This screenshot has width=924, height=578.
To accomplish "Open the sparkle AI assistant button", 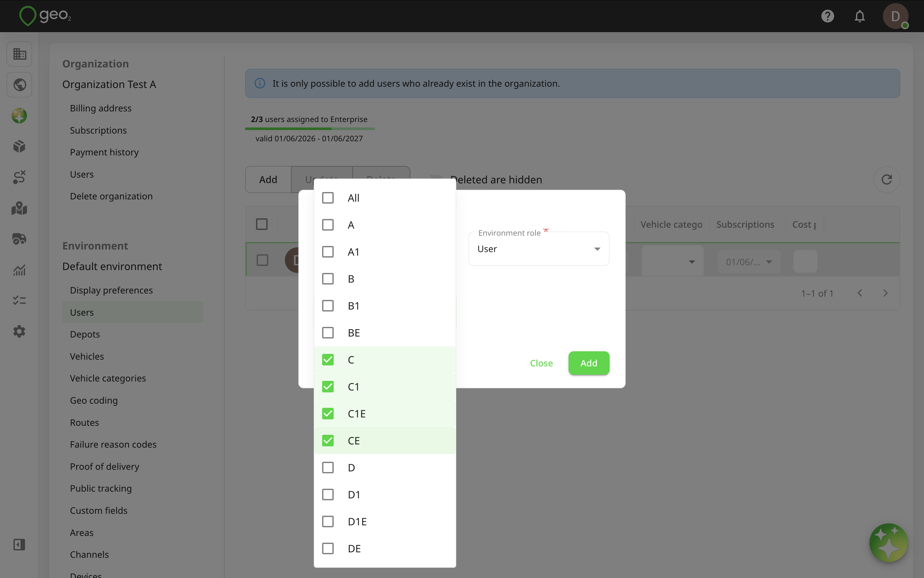I will tap(888, 542).
